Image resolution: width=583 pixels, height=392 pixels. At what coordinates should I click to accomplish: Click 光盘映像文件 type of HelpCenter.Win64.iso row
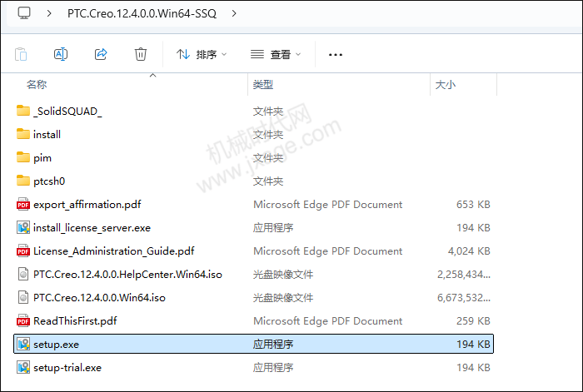coord(283,275)
